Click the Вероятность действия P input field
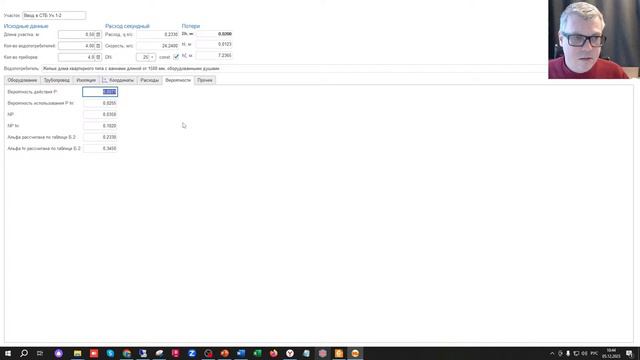640x360 pixels. (100, 92)
